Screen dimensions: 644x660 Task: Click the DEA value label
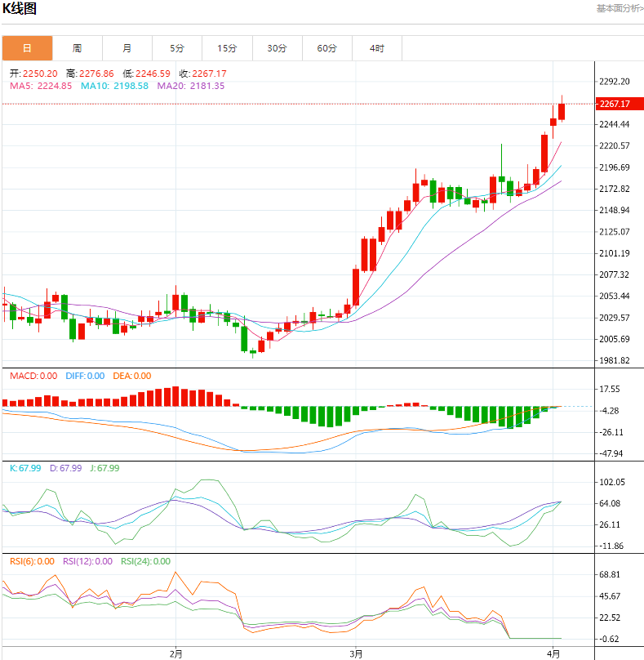[131, 376]
